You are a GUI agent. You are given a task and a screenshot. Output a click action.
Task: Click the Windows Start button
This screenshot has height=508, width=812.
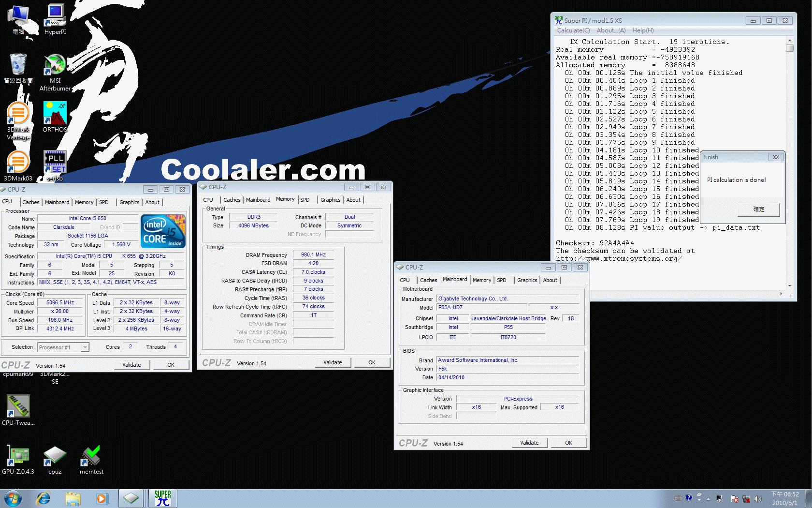tap(13, 498)
